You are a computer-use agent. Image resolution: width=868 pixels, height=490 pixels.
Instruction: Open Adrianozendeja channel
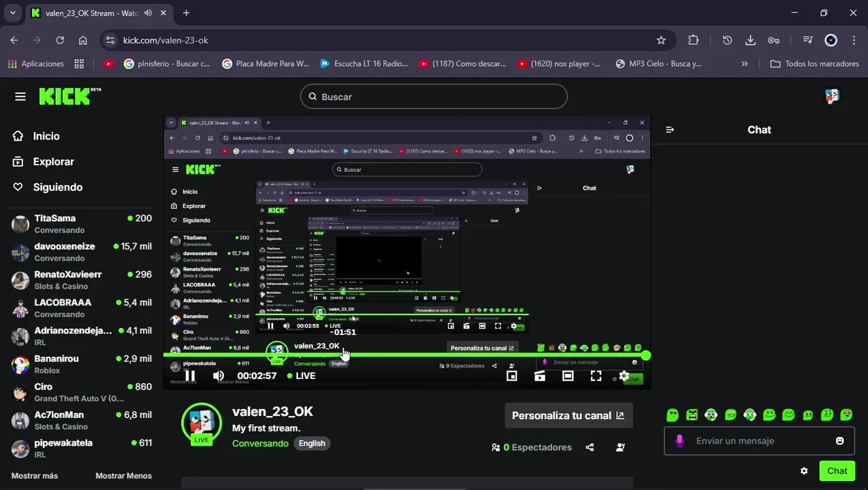click(x=82, y=336)
